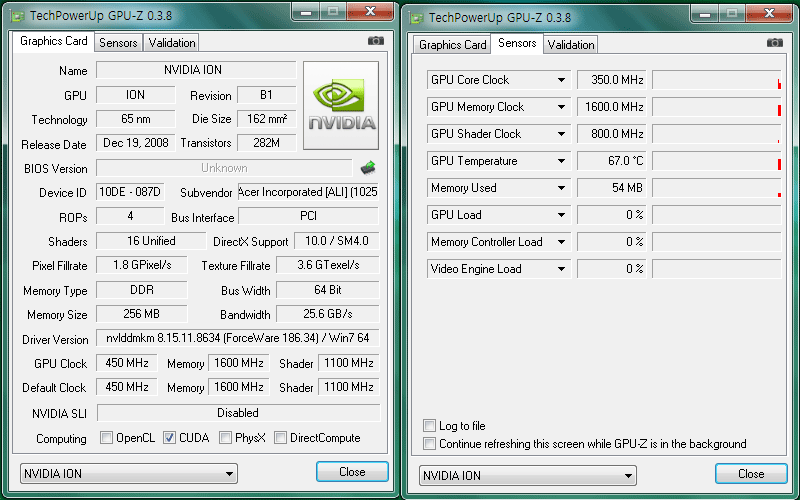Switch to the Validation tab in the left window
Screen dimensions: 800x500
point(172,43)
